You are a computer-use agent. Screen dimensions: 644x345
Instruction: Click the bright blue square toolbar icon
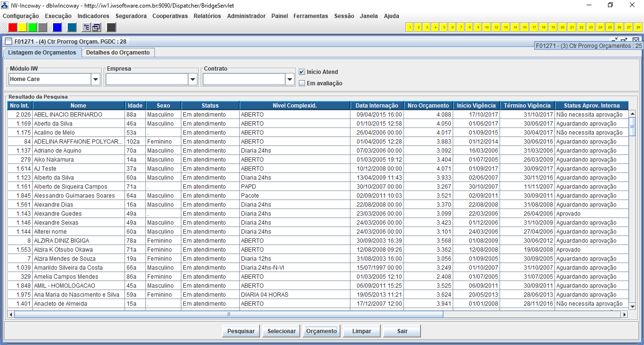[x=57, y=27]
